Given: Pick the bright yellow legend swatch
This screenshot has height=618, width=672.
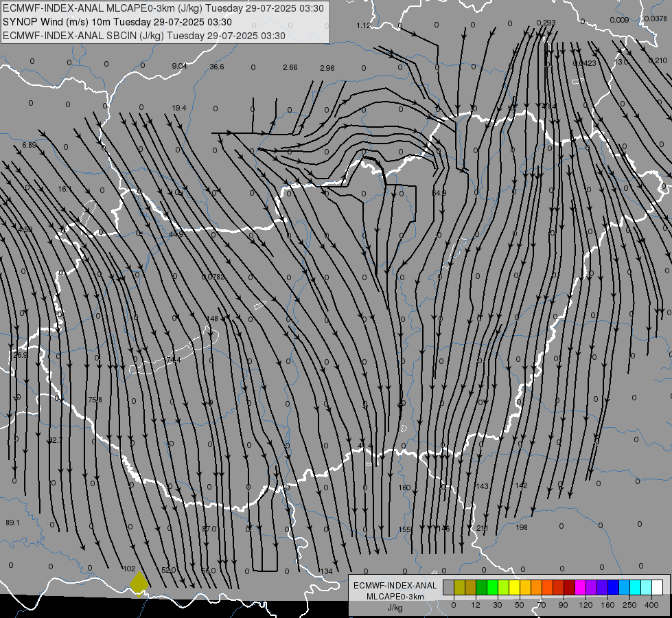Looking at the screenshot, I should coord(514,587).
